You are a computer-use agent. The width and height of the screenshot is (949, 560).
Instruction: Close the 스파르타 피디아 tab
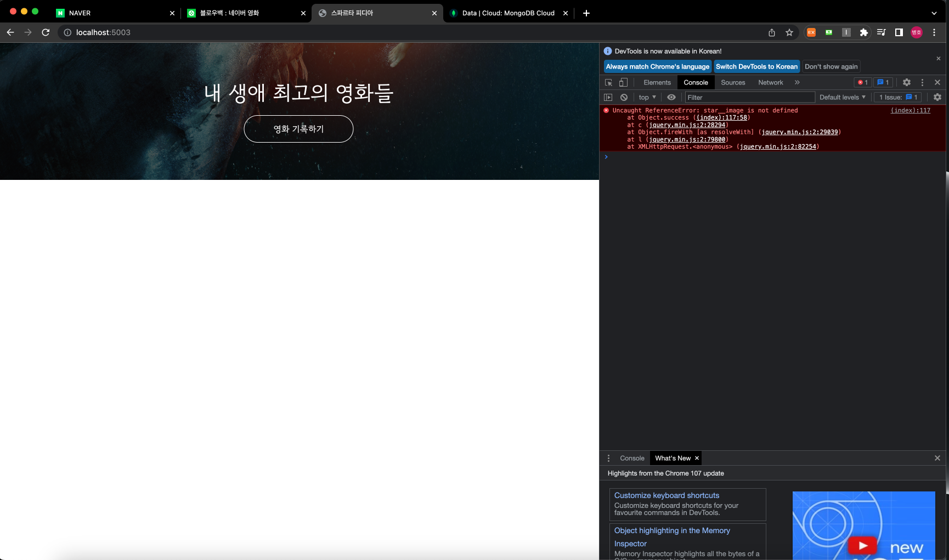tap(434, 13)
